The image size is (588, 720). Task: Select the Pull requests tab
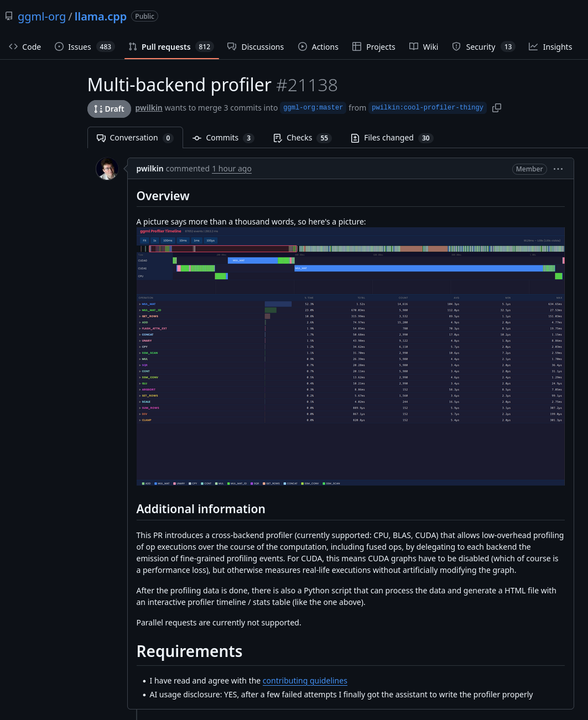click(x=171, y=47)
